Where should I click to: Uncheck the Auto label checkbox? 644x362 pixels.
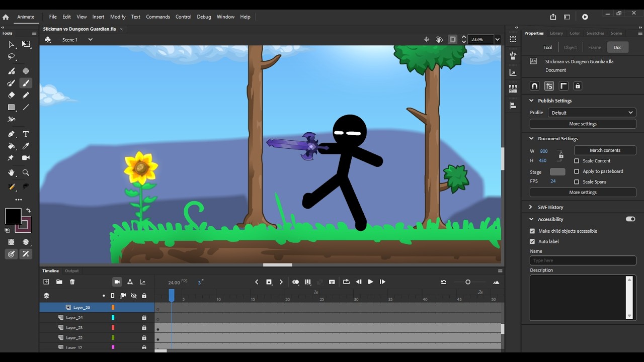pyautogui.click(x=532, y=241)
